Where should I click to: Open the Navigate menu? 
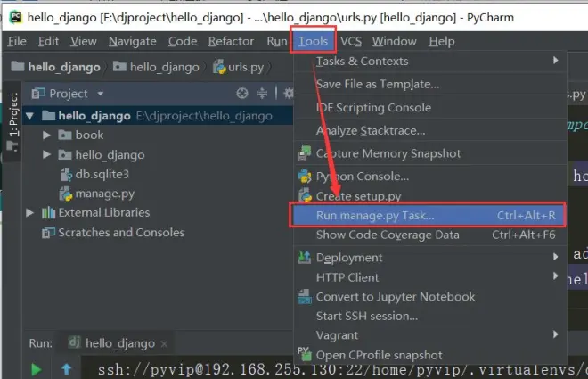(x=133, y=41)
